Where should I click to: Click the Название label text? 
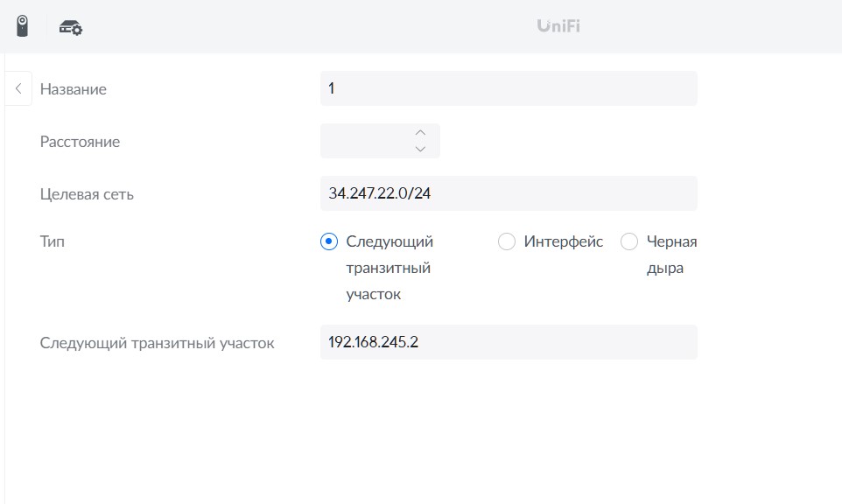[73, 89]
